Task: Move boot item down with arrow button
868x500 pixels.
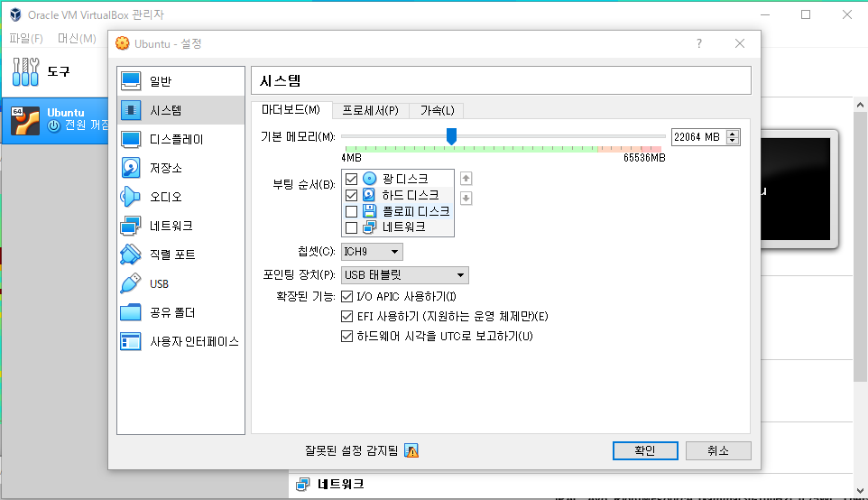Action: point(466,199)
